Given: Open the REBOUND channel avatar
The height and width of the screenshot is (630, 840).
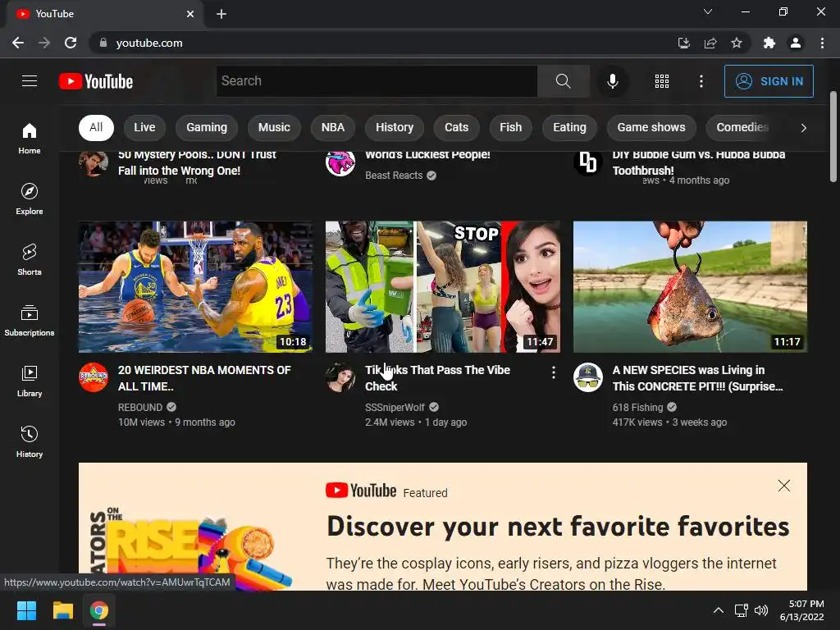Looking at the screenshot, I should [x=94, y=377].
